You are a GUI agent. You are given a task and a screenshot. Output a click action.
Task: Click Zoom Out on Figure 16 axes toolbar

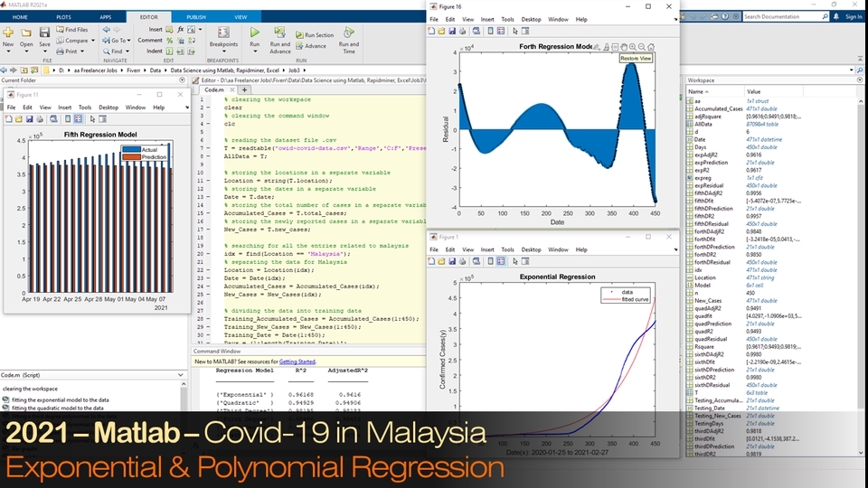[x=642, y=47]
